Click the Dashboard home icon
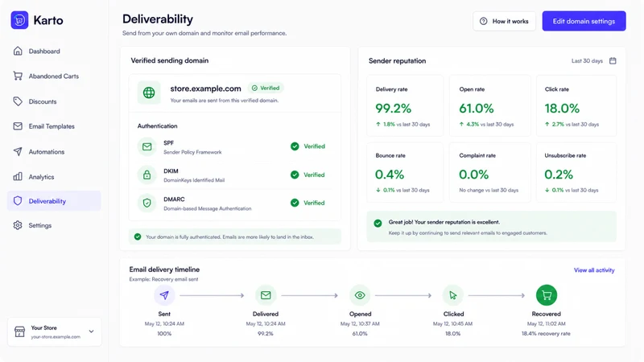The height and width of the screenshot is (362, 644). coord(18,51)
